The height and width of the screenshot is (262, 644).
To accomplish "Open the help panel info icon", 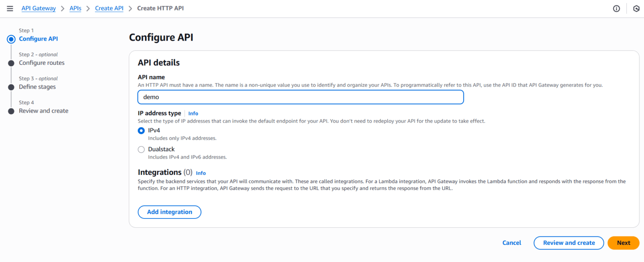I will [616, 8].
